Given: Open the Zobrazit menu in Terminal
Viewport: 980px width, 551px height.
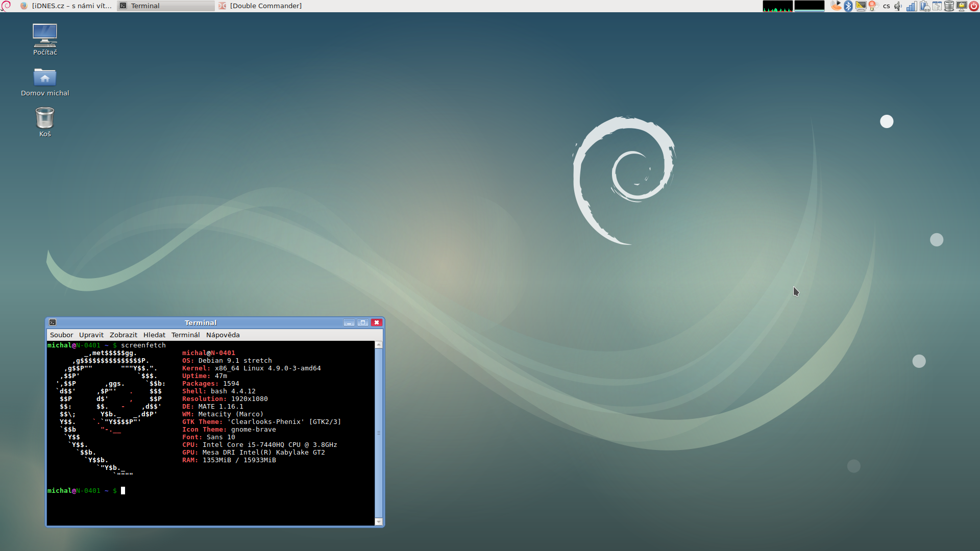Looking at the screenshot, I should 124,335.
